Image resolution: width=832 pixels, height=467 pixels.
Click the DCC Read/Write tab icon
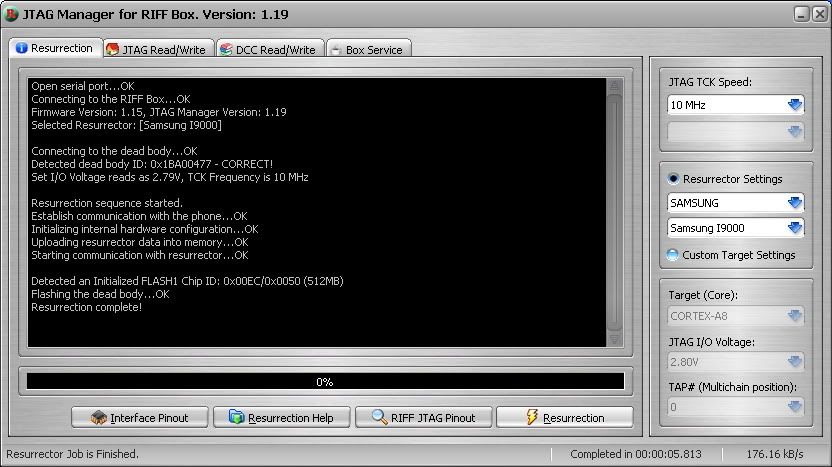tap(226, 49)
